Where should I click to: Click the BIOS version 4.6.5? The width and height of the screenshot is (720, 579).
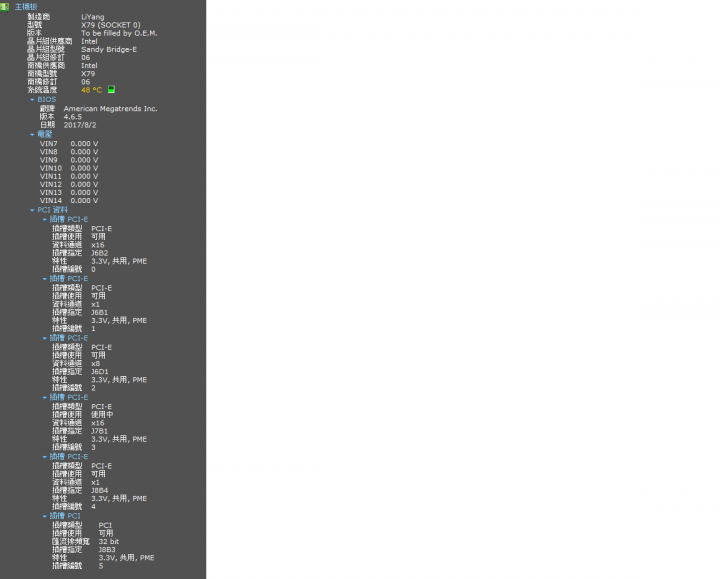(73, 117)
